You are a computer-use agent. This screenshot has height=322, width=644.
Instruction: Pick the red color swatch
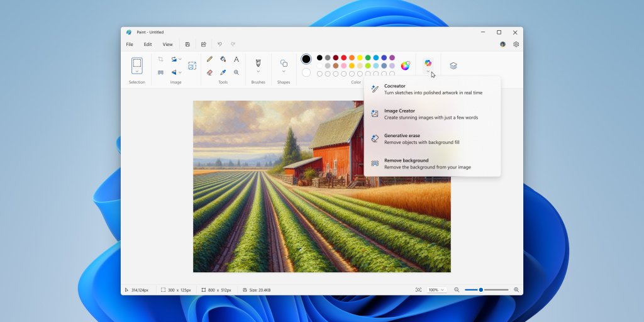tap(344, 57)
